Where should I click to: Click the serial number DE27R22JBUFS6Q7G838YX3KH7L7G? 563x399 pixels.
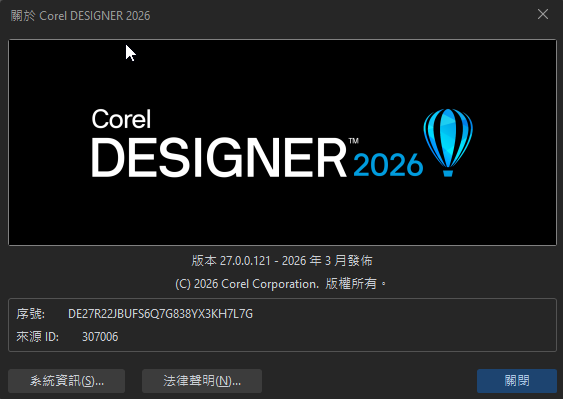tap(160, 314)
